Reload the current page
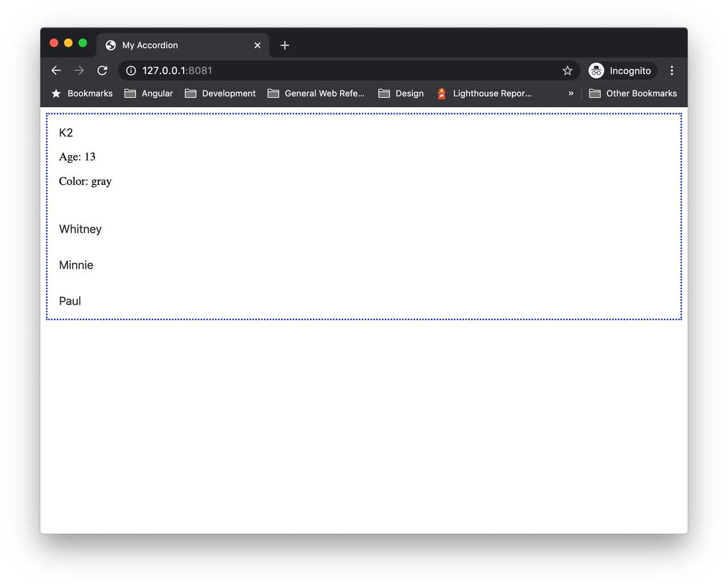The image size is (728, 587). tap(102, 70)
